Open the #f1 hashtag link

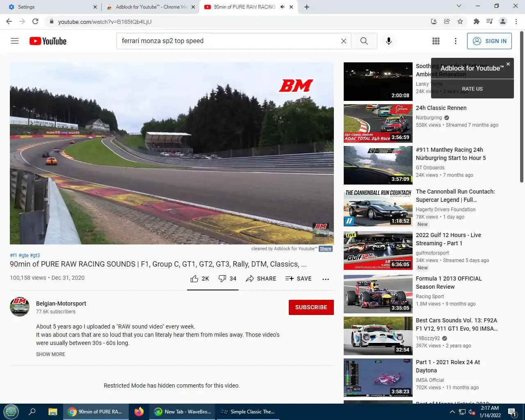click(14, 255)
